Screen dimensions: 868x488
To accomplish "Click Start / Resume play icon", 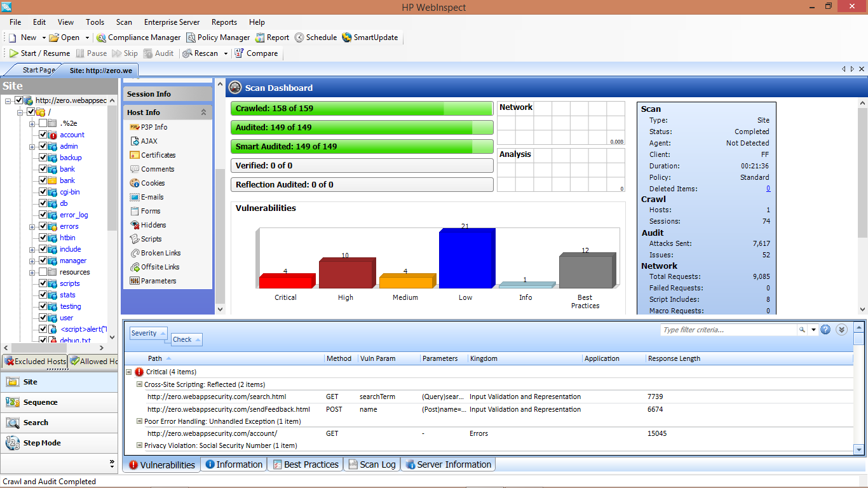I will click(x=13, y=53).
